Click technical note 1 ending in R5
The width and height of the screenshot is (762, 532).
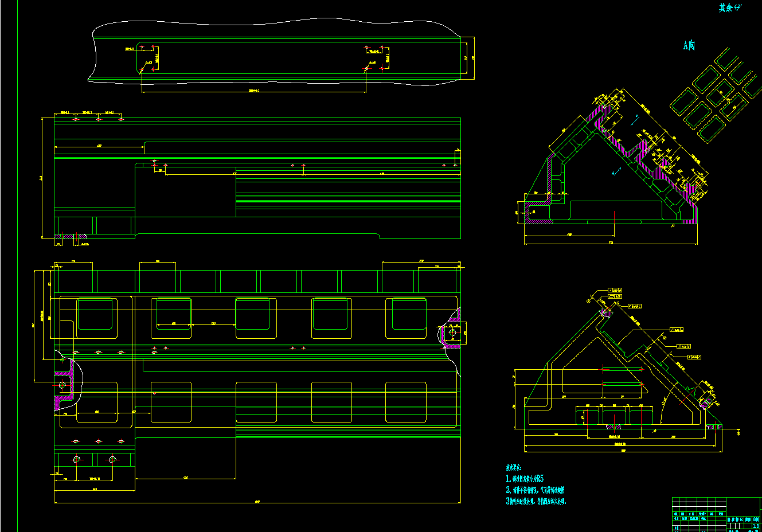[525, 479]
